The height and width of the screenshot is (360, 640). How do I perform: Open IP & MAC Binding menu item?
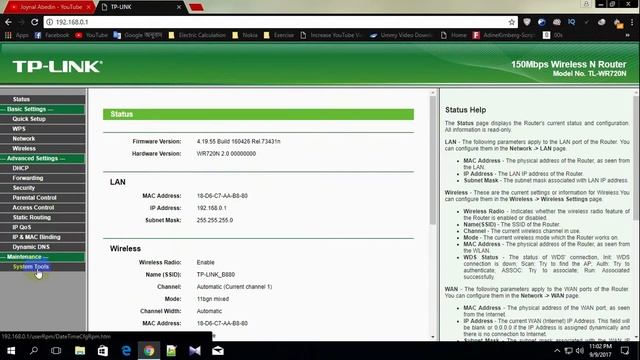click(36, 237)
